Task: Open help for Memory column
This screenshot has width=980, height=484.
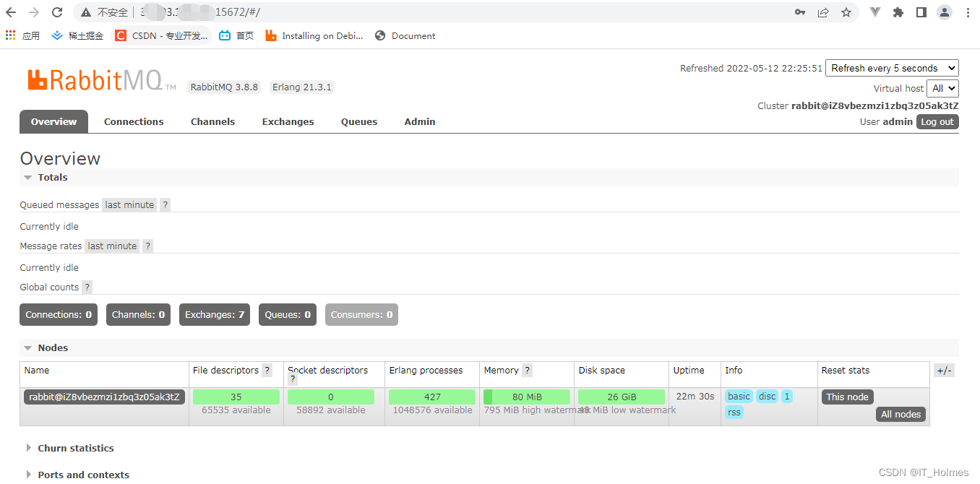Action: [527, 371]
